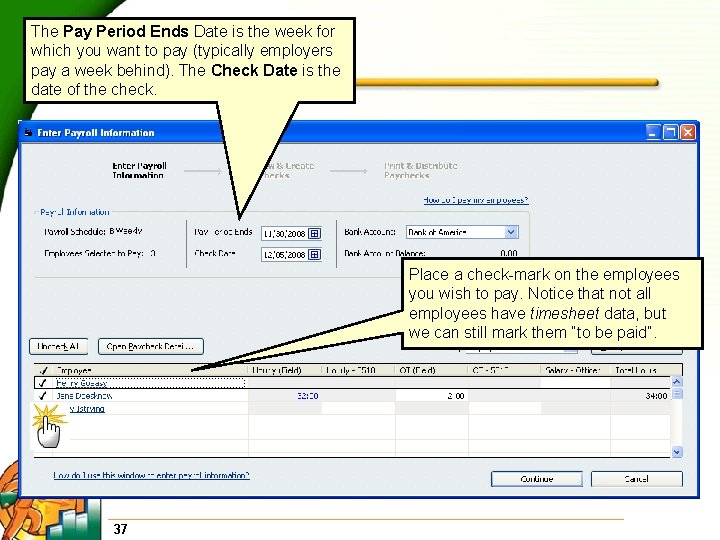Close the Enter Payroll Information window
The image size is (720, 540).
pos(687,132)
